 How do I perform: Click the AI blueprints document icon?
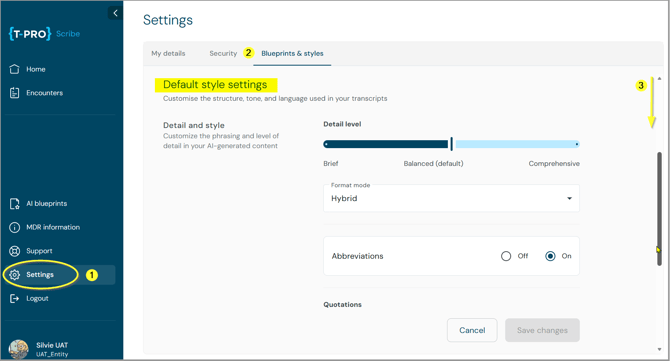click(15, 204)
